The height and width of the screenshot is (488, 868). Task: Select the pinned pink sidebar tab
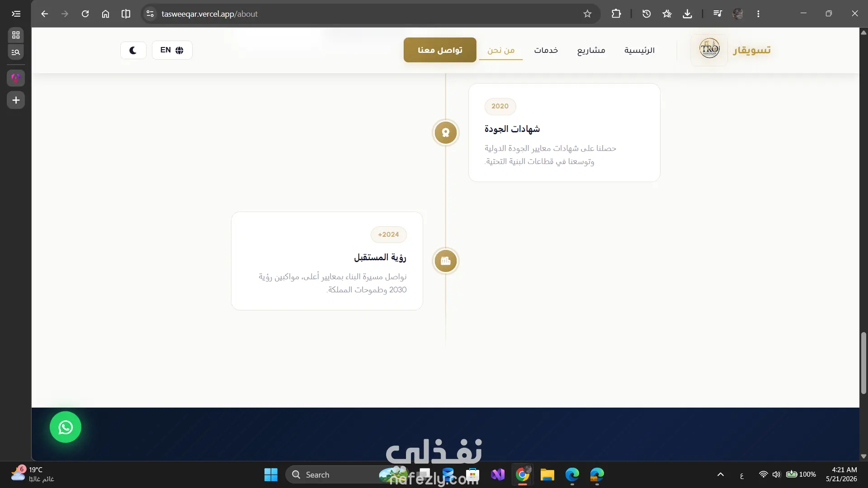(x=16, y=78)
